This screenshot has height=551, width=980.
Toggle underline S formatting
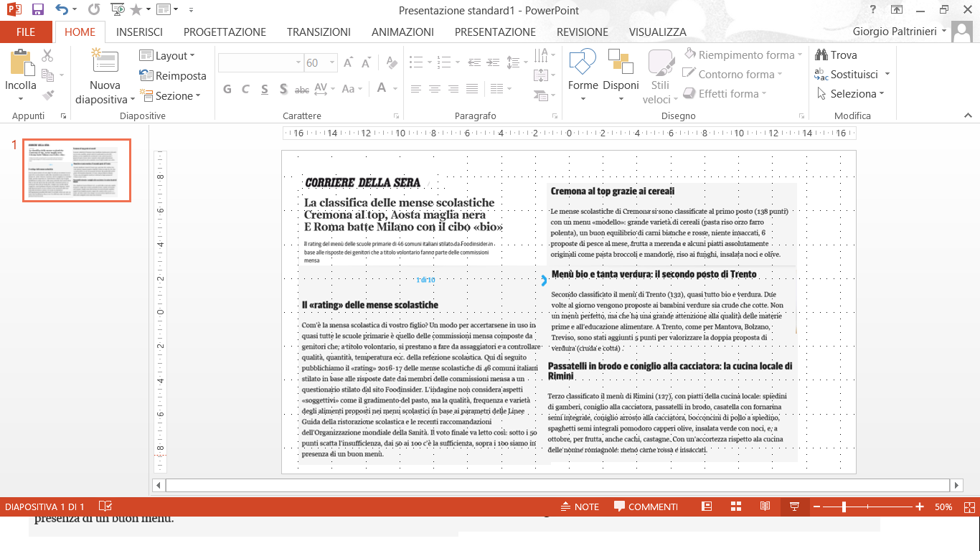(x=265, y=89)
